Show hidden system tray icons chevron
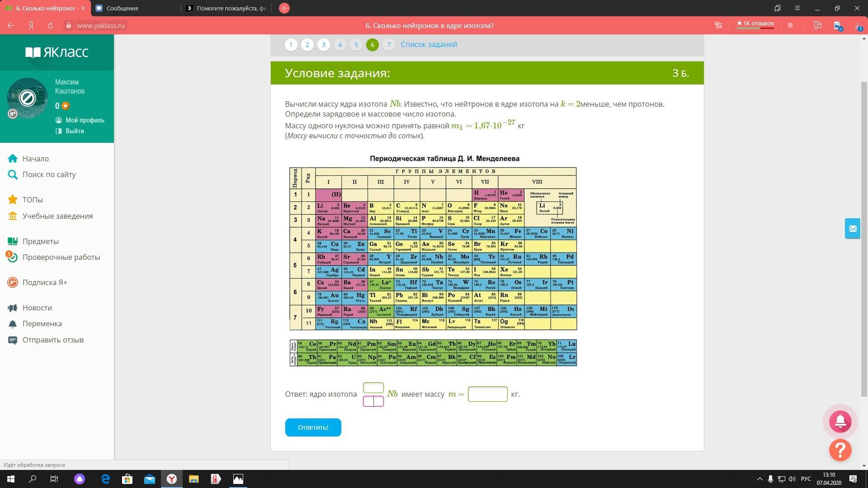868x488 pixels. coord(759,479)
